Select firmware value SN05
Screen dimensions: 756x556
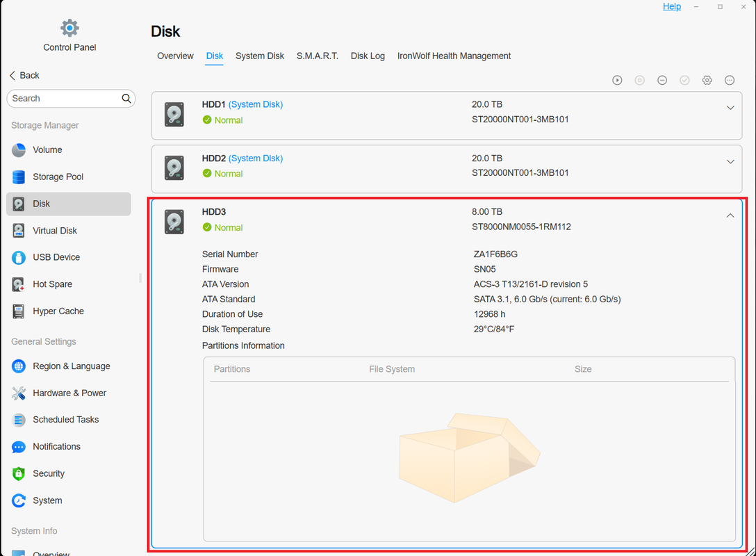484,270
